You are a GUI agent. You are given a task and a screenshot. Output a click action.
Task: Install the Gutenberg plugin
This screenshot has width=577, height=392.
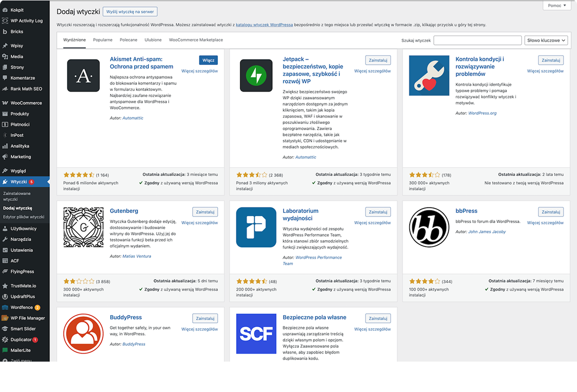click(205, 212)
